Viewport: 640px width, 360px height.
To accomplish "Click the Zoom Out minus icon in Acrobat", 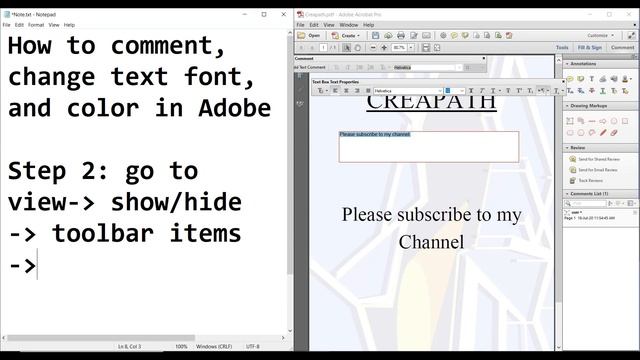I will coord(373,48).
